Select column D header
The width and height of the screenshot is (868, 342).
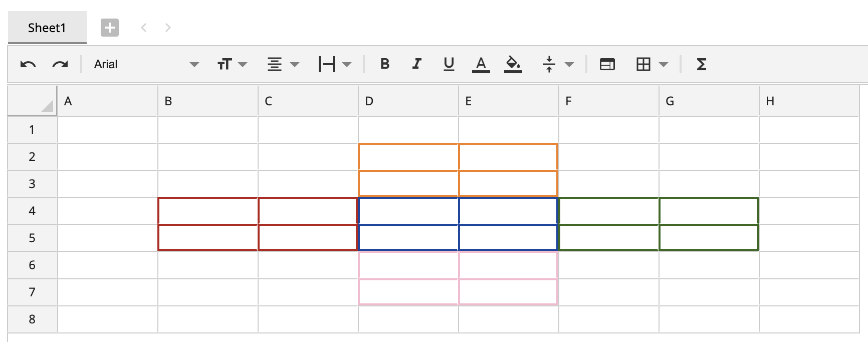tap(408, 101)
